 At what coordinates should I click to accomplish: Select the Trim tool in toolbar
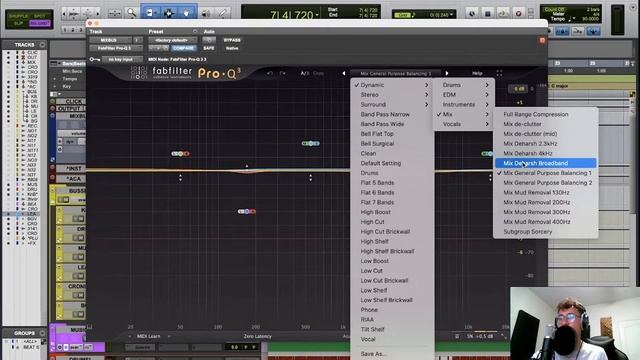[149, 13]
